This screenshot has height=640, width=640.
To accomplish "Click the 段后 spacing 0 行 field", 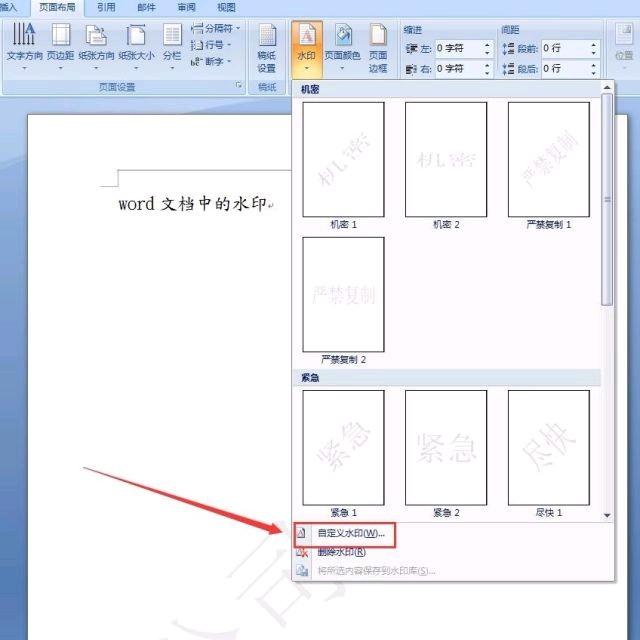I will pos(565,69).
